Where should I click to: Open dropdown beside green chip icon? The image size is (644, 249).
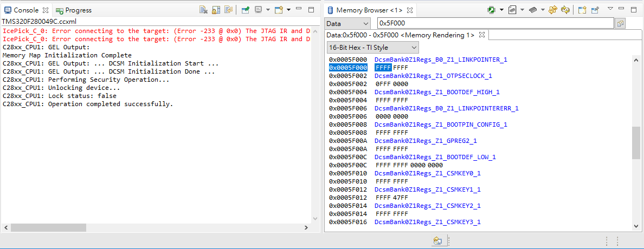coord(501,10)
